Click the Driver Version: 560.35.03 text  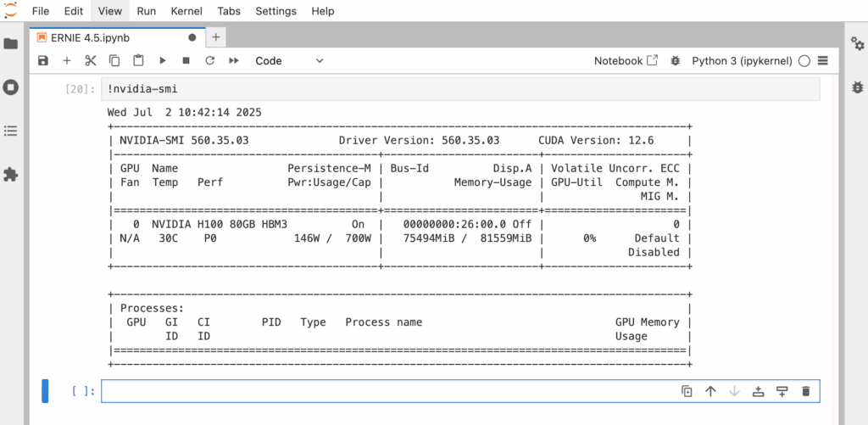[419, 141]
